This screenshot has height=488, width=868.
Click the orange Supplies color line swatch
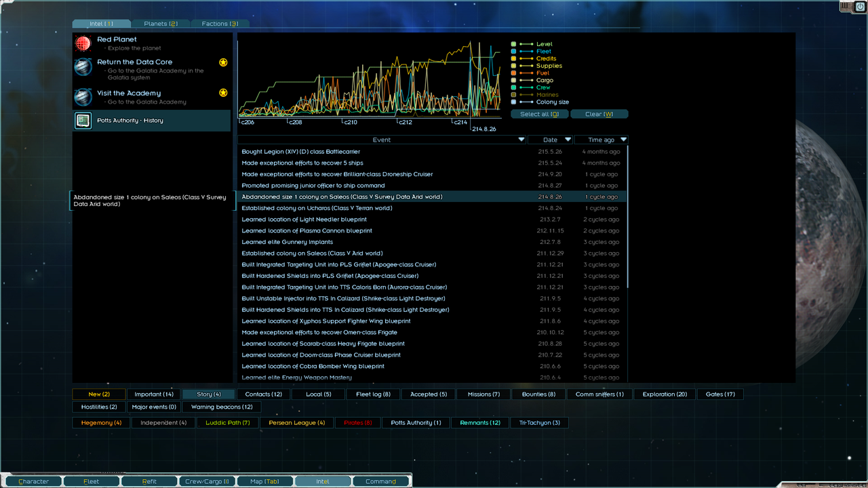528,66
